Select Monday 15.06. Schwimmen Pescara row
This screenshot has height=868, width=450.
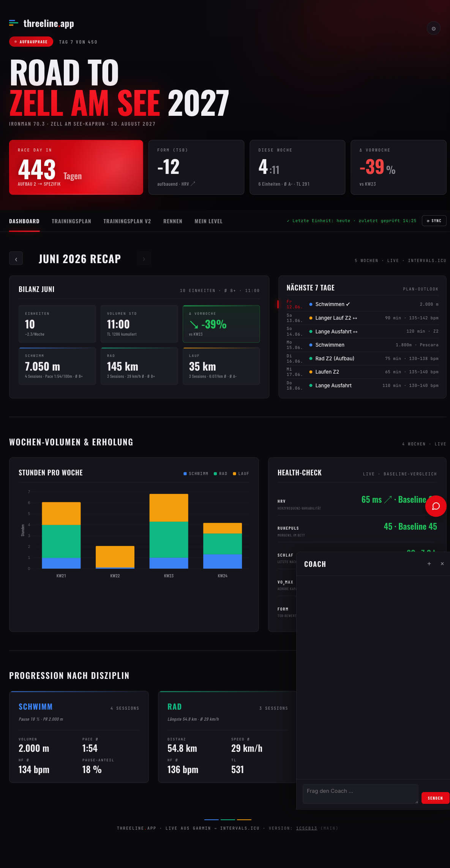(x=363, y=345)
